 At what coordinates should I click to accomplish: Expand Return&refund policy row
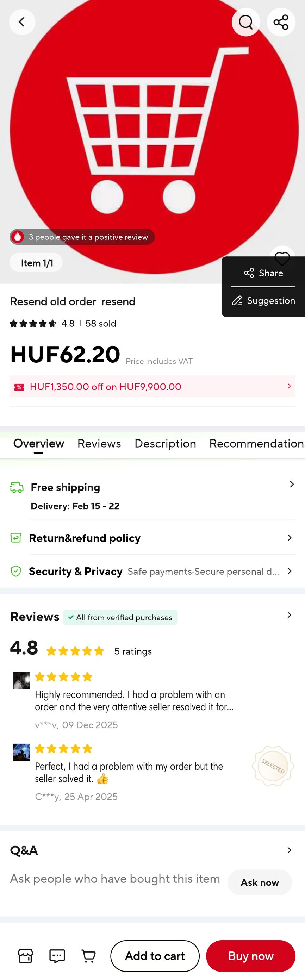tap(152, 538)
